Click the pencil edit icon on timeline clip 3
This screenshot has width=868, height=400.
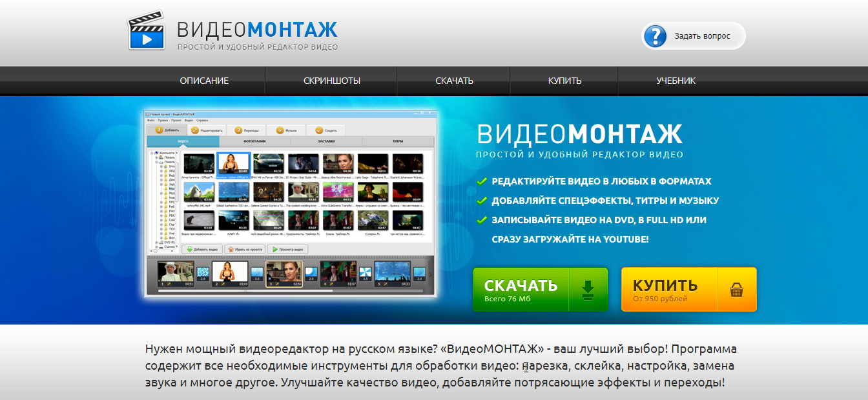pos(277,284)
